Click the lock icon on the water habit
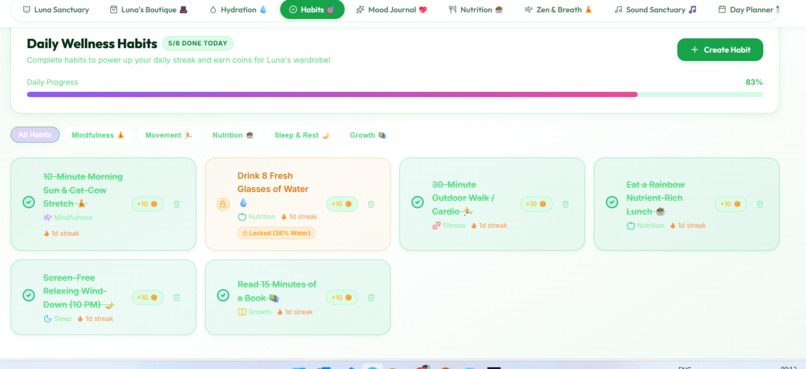806x369 pixels. pyautogui.click(x=223, y=204)
